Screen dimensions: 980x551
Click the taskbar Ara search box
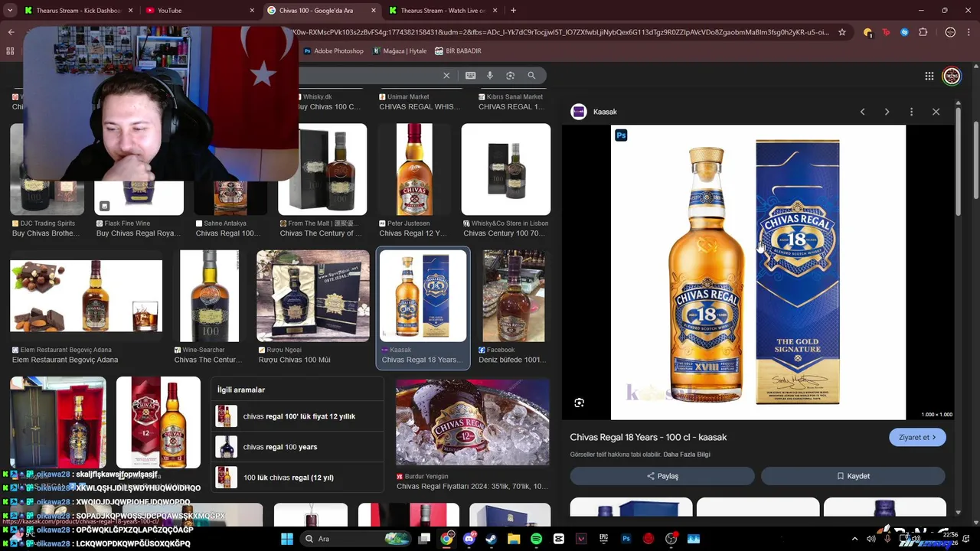(357, 539)
